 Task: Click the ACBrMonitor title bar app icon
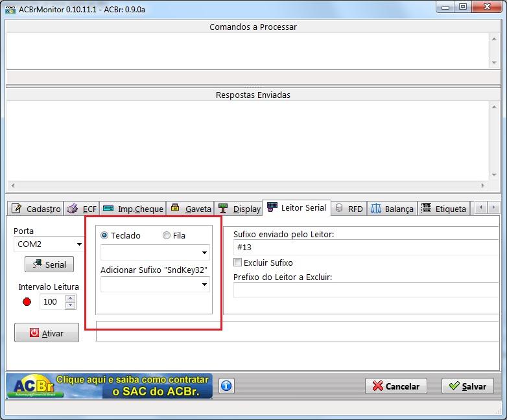pyautogui.click(x=10, y=10)
